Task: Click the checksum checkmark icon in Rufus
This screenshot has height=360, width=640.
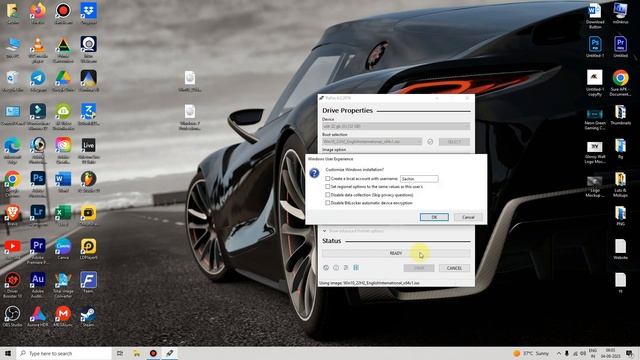Action: [x=430, y=142]
